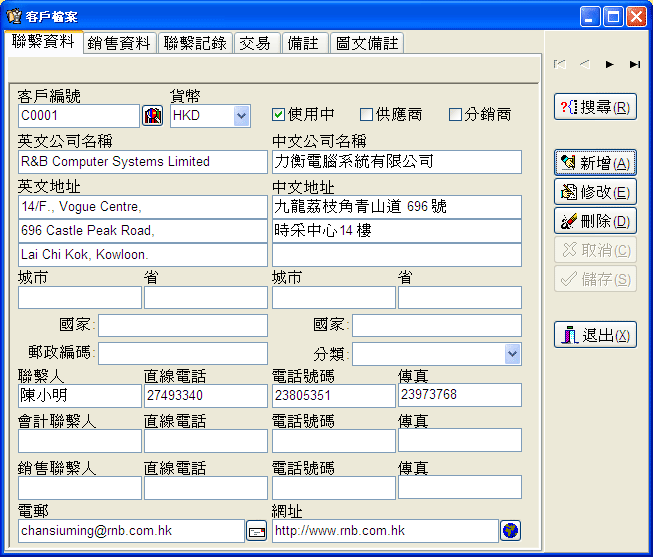Enable the 供應商 checkbox
This screenshot has width=653, height=557.
pos(366,115)
